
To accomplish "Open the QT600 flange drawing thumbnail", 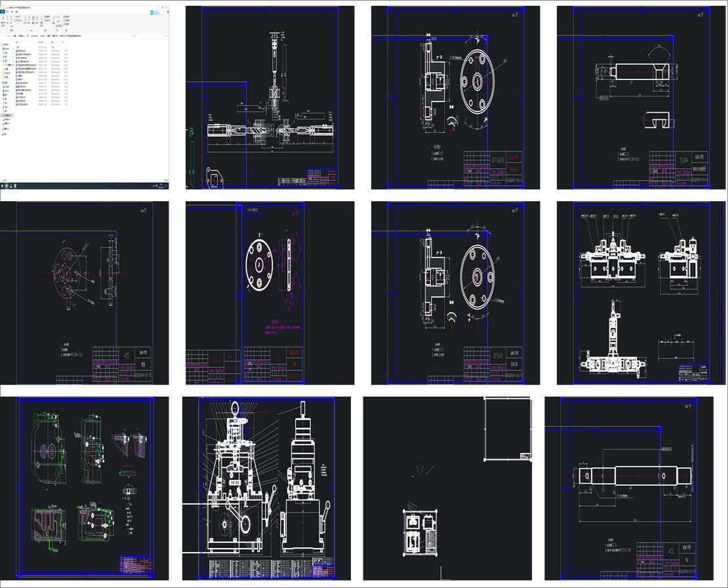I will (x=455, y=98).
